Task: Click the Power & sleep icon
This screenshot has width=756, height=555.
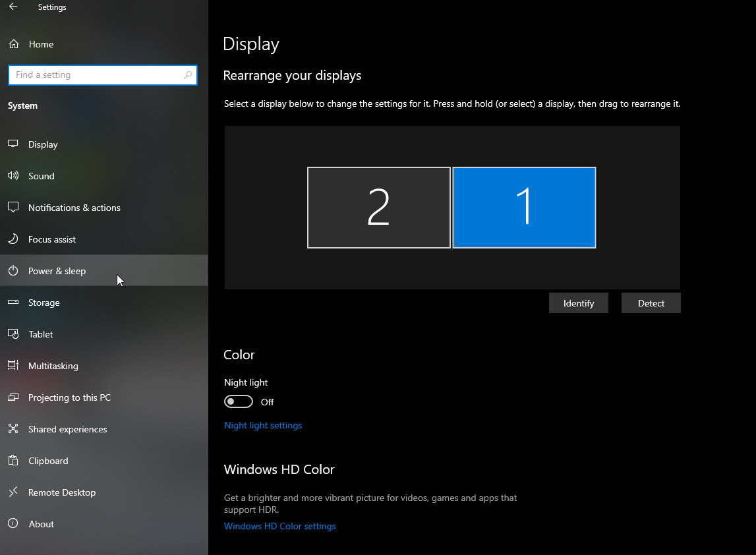Action: 13,270
